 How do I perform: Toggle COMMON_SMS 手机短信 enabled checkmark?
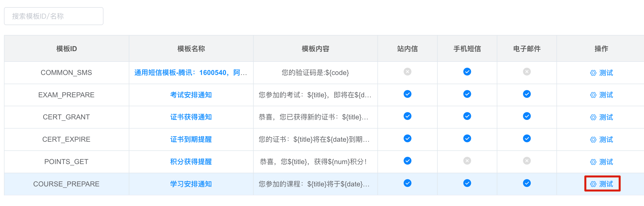(x=467, y=72)
